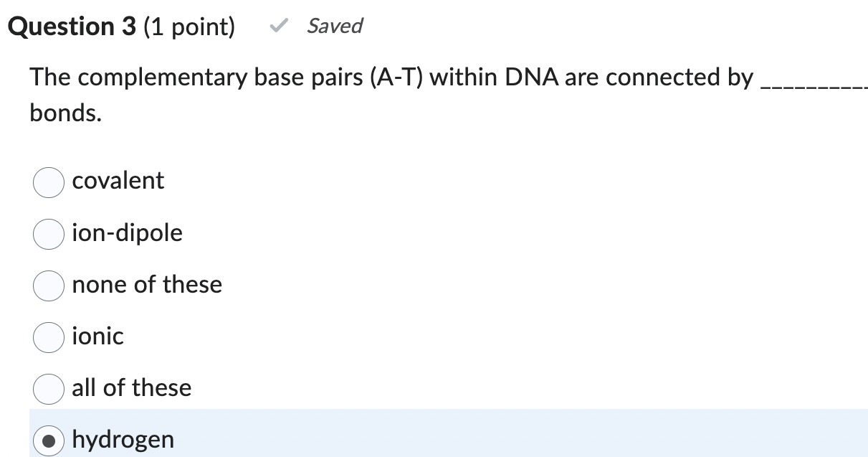This screenshot has height=457, width=868.
Task: Select the 'all of these' radio button
Action: click(47, 389)
